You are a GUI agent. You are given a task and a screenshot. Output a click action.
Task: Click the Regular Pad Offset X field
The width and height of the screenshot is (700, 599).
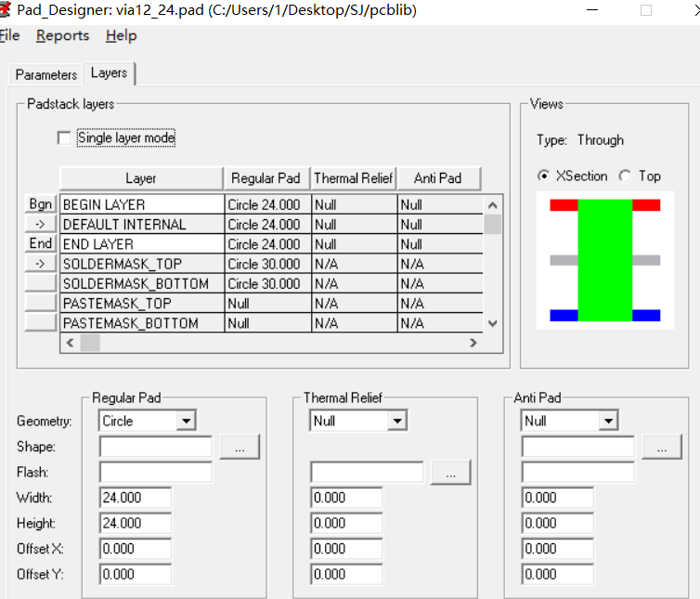[x=136, y=549]
